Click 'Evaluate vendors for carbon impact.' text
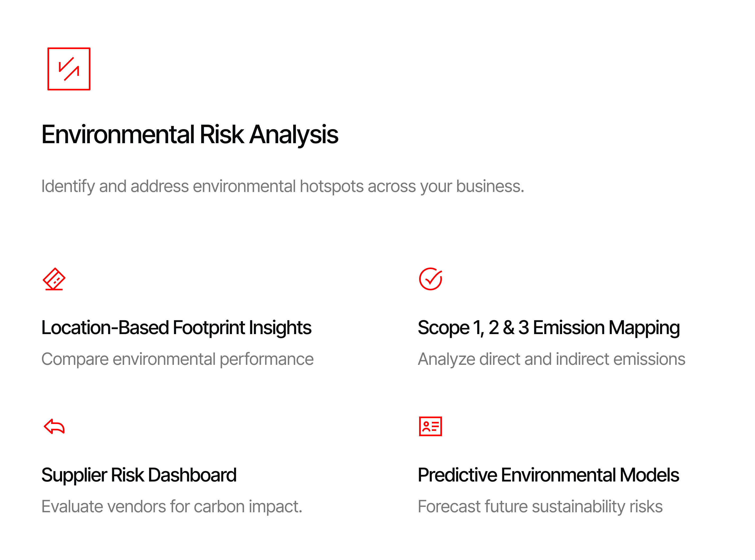This screenshot has height=560, width=755. point(172,506)
